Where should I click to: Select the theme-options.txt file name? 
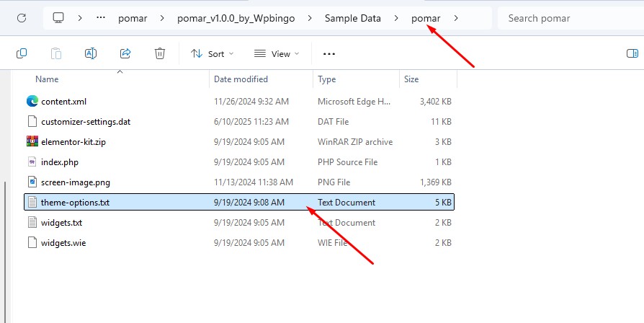(75, 202)
